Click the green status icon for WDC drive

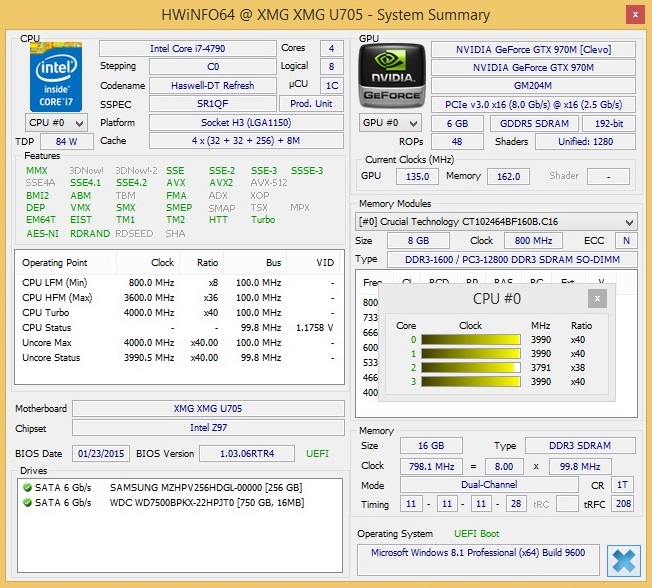[27, 502]
